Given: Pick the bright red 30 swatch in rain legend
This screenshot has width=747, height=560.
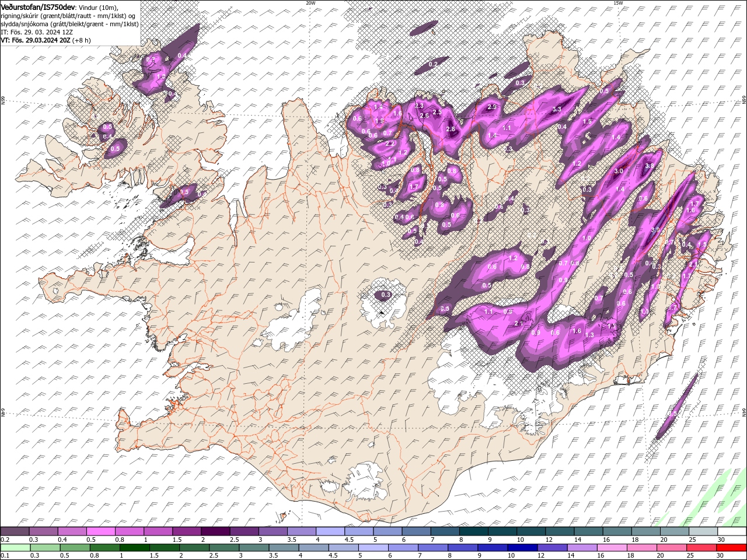Looking at the screenshot, I should tap(731, 548).
